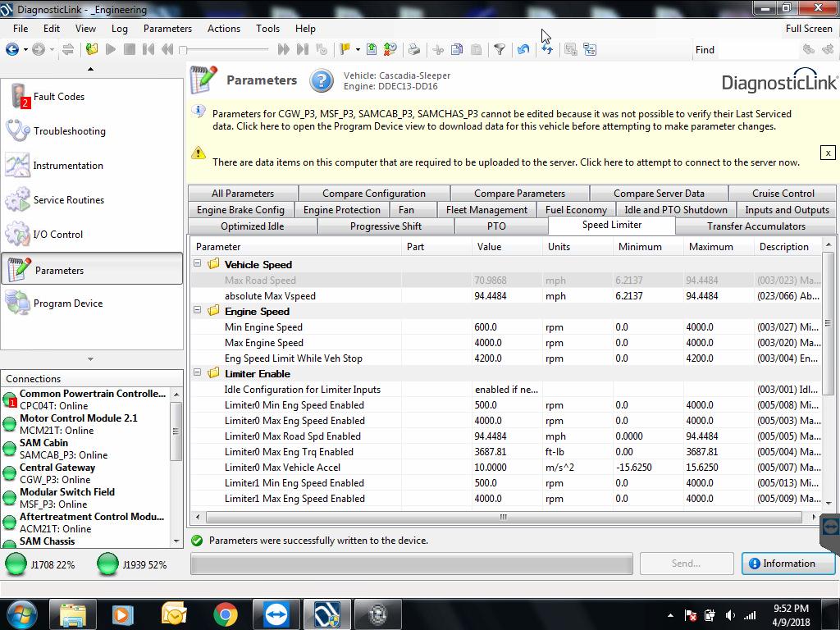840x630 pixels.
Task: Click the open log file folder icon
Action: coord(92,50)
